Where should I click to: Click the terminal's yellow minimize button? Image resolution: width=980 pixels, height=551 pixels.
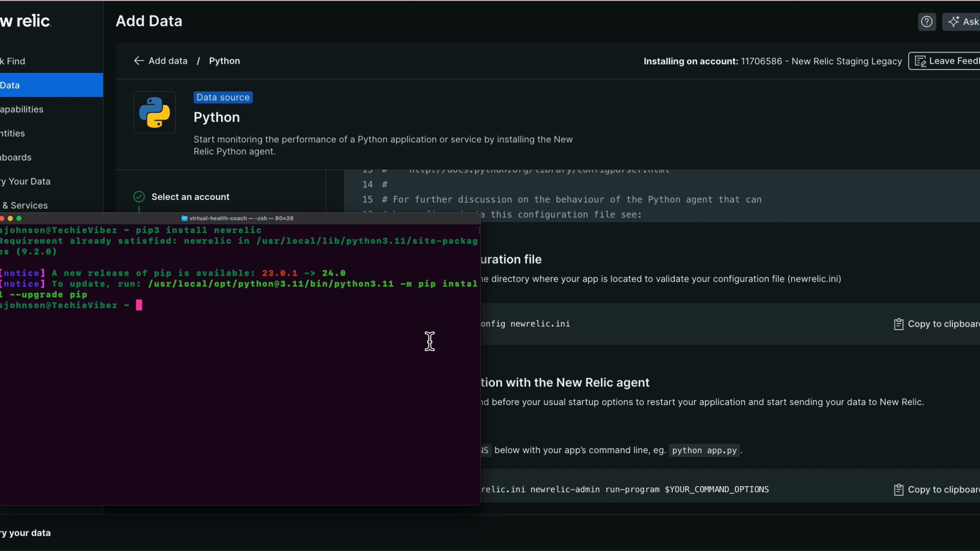point(10,218)
